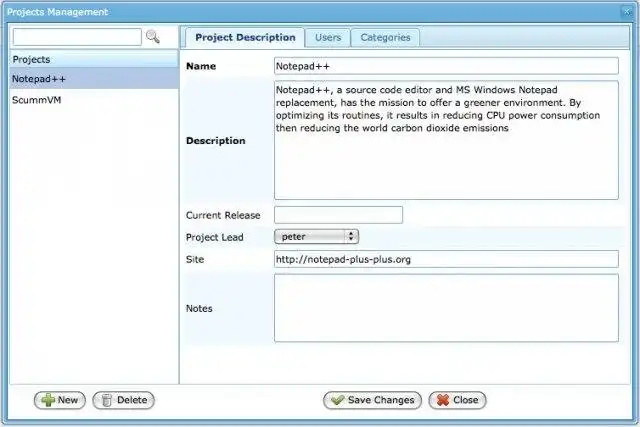Click the Site URL field
Image resolution: width=640 pixels, height=427 pixels.
click(x=446, y=259)
